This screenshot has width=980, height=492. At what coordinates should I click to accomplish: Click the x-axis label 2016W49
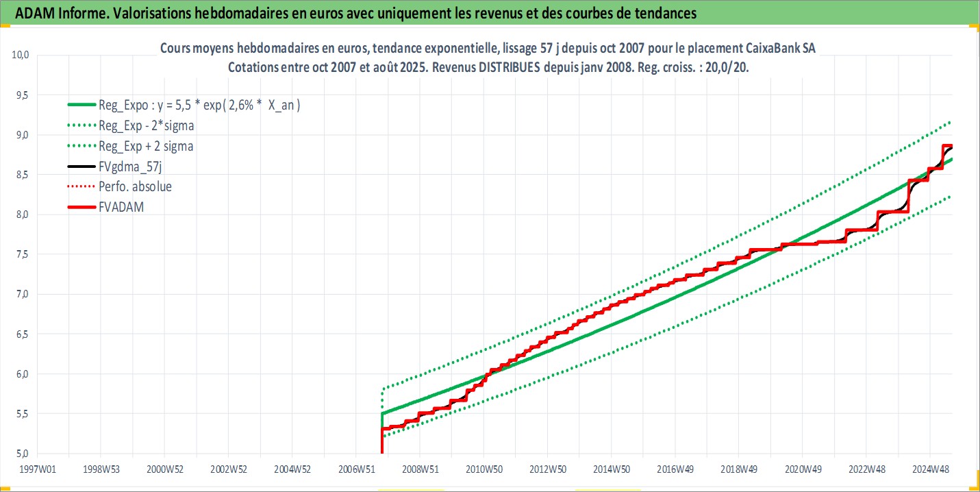tap(675, 470)
